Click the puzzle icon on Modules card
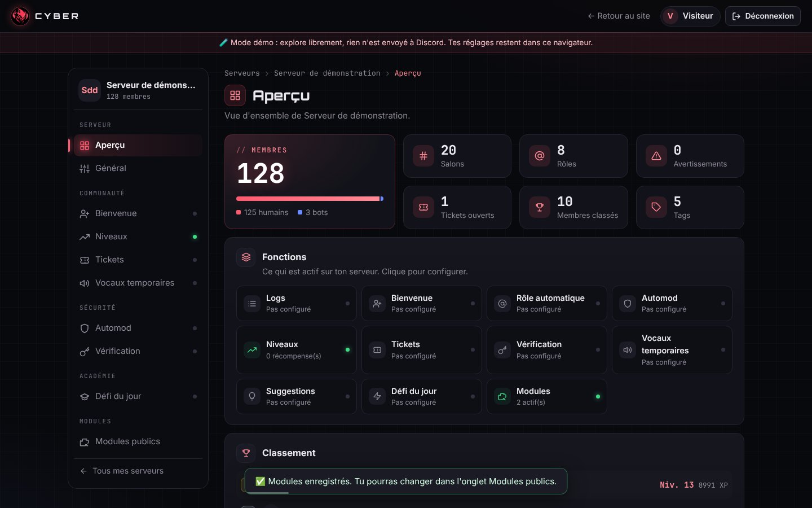The image size is (812, 508). click(502, 396)
